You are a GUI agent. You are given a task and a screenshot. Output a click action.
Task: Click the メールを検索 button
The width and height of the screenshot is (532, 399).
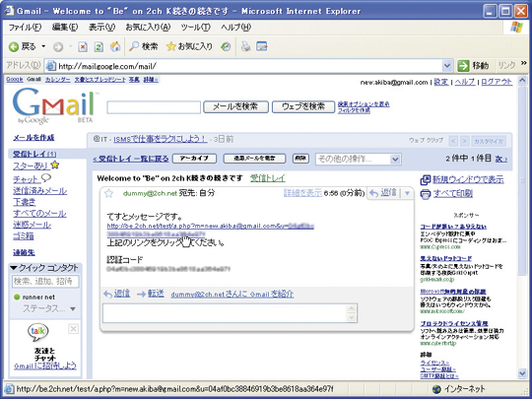[235, 106]
